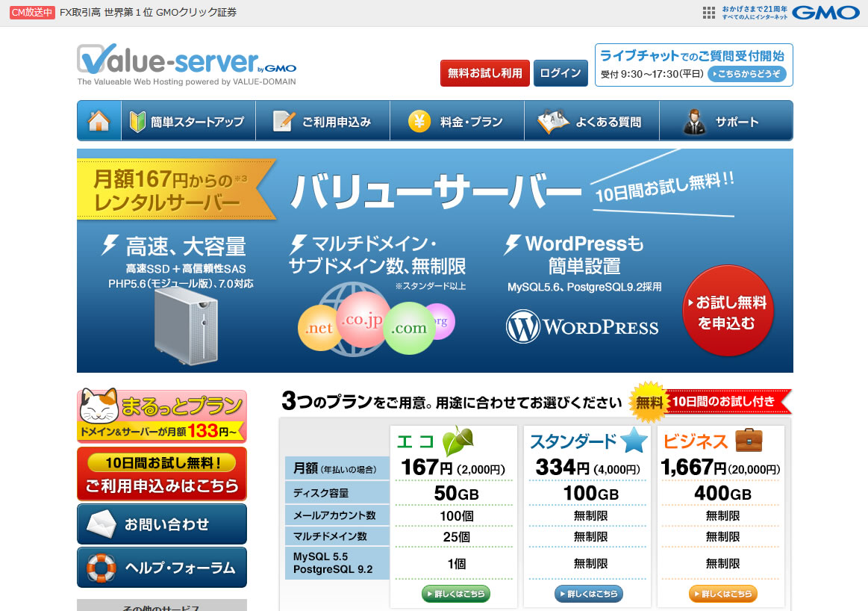Click the 167円 (2,000円) price
The width and height of the screenshot is (868, 611).
pos(453,468)
